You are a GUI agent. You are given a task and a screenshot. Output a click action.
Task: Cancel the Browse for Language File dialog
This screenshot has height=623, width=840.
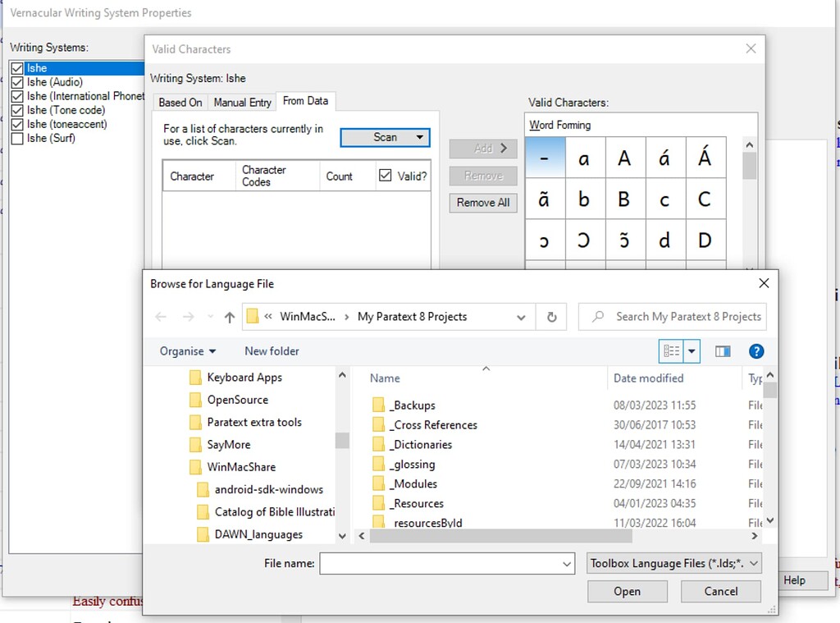pyautogui.click(x=720, y=591)
